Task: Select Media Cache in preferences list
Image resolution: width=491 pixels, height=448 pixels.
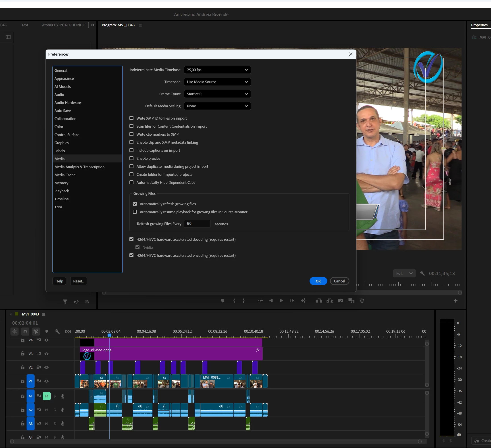Action: point(65,175)
